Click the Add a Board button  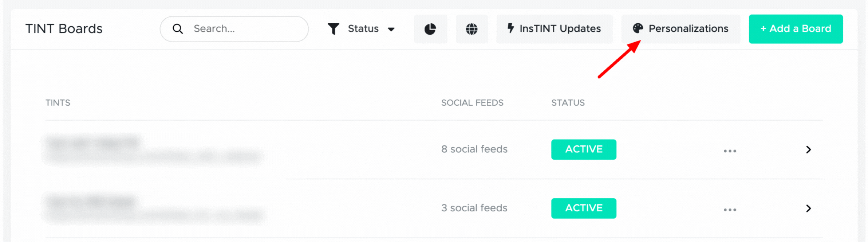click(x=796, y=29)
